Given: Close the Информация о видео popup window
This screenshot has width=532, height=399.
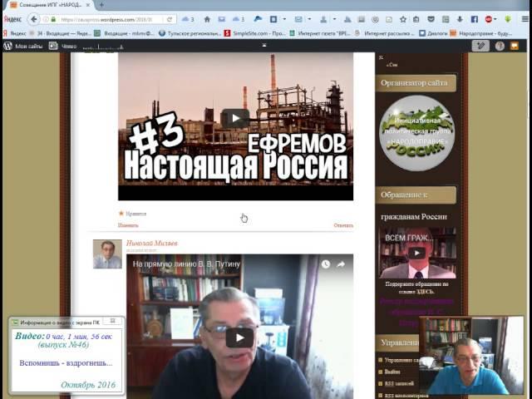Looking at the screenshot, I should point(113,322).
